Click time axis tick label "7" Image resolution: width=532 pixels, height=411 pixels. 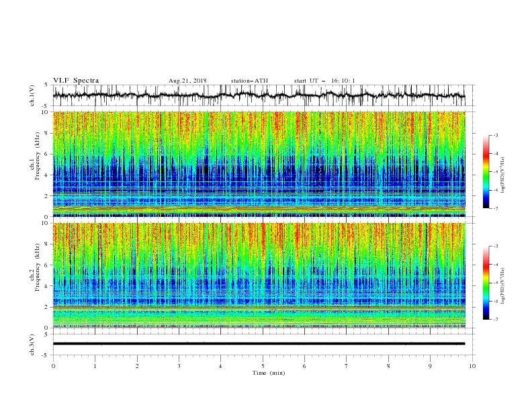347,366
